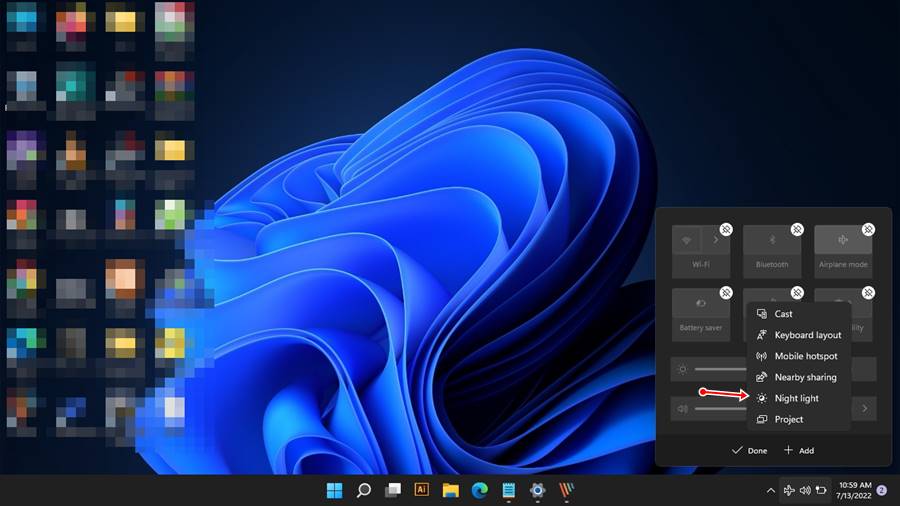Screen dimensions: 900x506
Task: Click the Add button in quick settings
Action: tap(799, 450)
